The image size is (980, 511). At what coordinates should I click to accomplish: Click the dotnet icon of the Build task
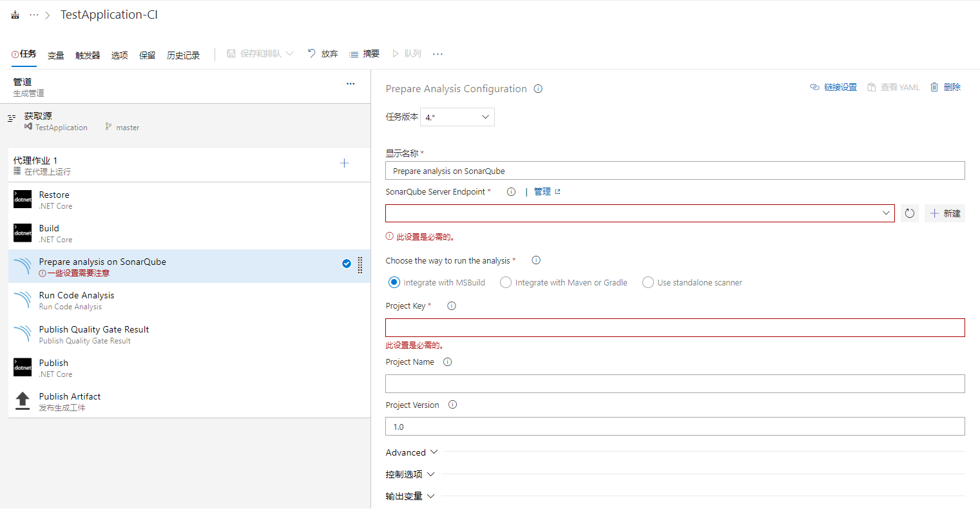pyautogui.click(x=23, y=233)
